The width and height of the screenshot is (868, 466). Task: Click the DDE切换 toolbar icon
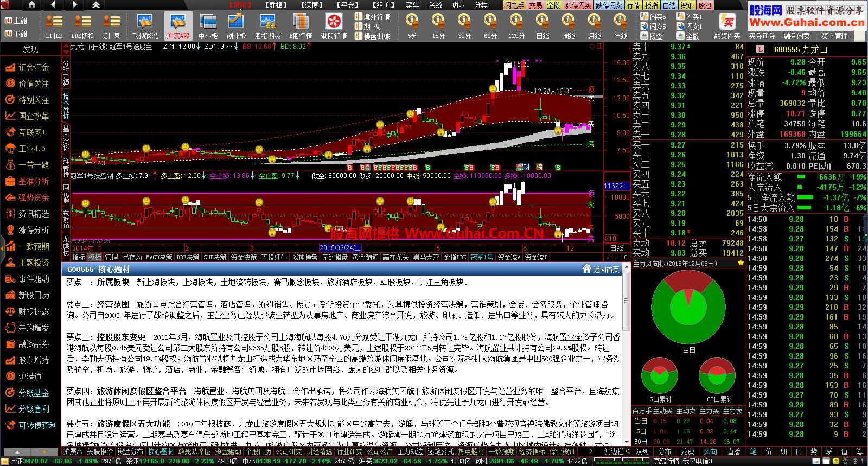(x=82, y=26)
